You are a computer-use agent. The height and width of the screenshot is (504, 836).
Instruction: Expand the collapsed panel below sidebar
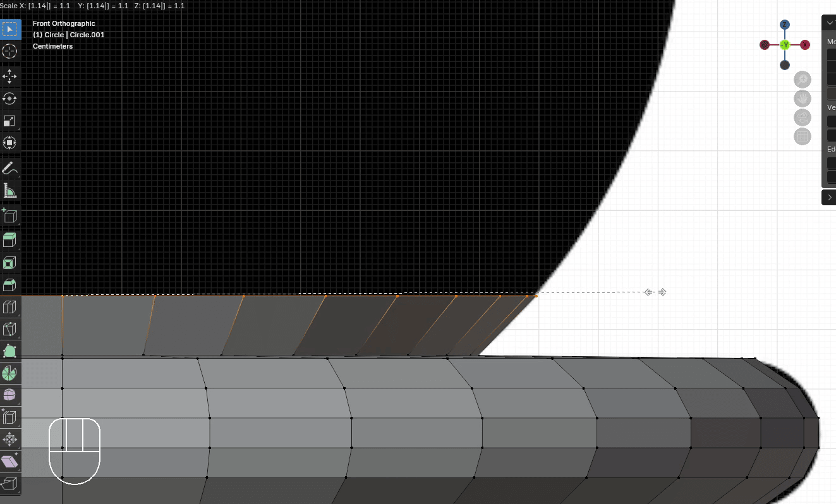pos(830,198)
